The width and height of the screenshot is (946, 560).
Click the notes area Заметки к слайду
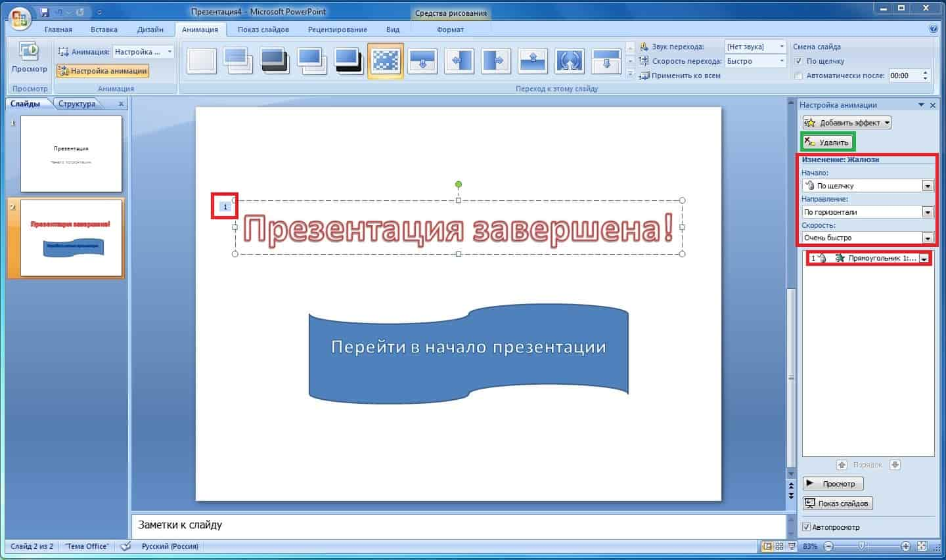coord(458,525)
